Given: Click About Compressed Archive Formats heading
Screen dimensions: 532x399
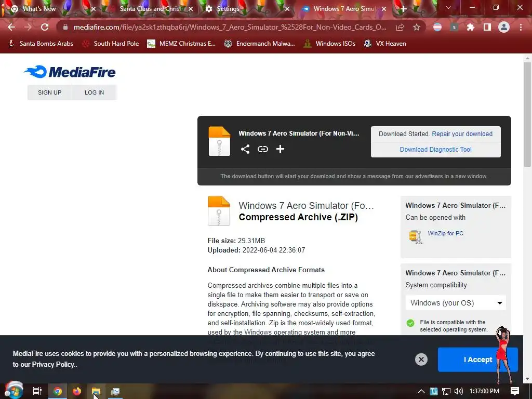Looking at the screenshot, I should [x=266, y=270].
